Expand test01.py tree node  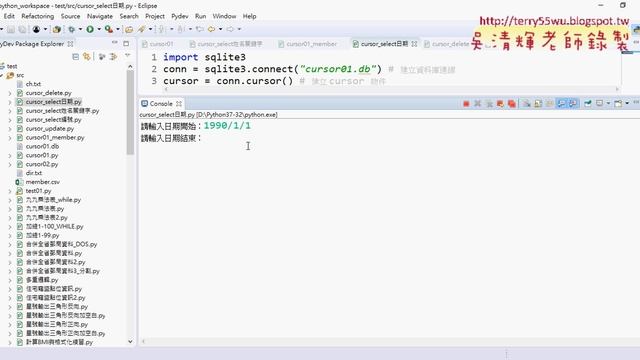pos(10,191)
